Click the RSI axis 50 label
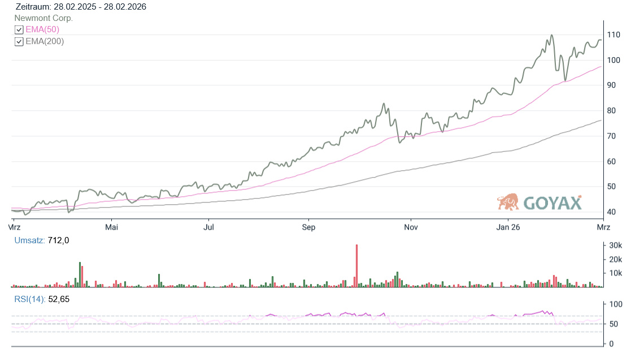This screenshot has height=349, width=644. point(611,324)
